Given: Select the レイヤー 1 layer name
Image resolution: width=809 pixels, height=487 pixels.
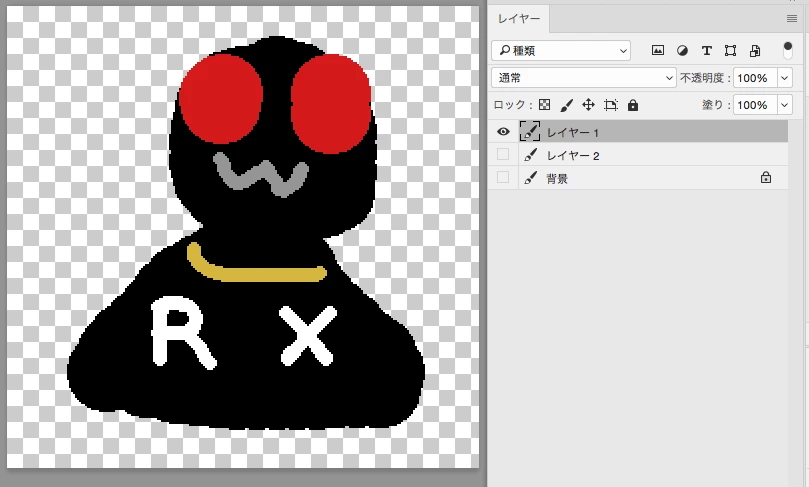Looking at the screenshot, I should click(573, 133).
